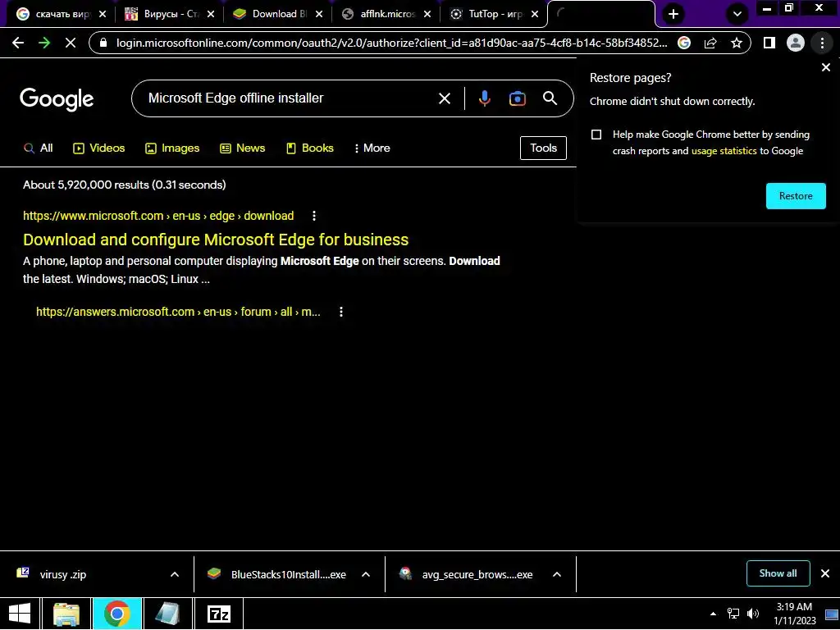
Task: Start voice search with microphone
Action: click(484, 98)
